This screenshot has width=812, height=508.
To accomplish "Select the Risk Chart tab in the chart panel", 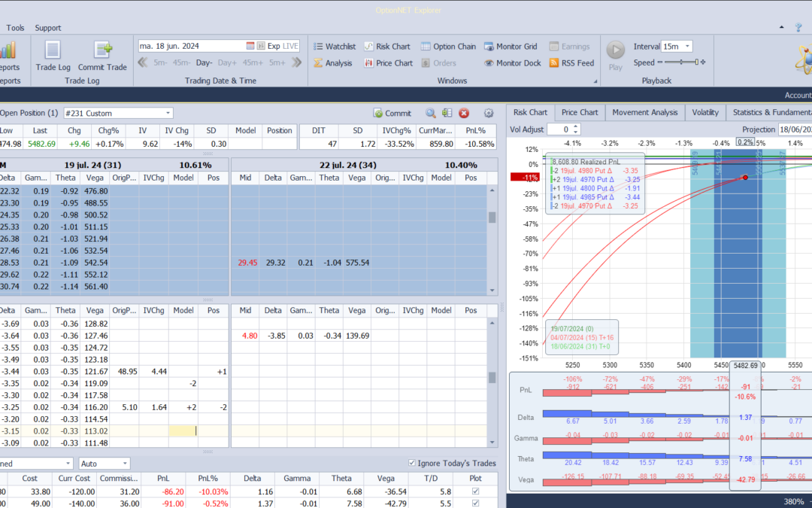I will click(530, 112).
